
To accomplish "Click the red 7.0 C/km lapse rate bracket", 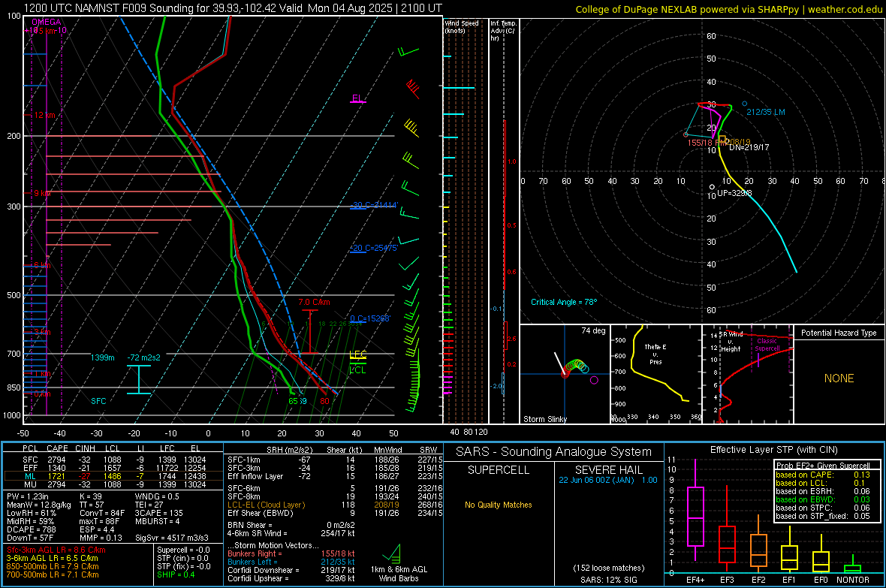I will click(309, 331).
